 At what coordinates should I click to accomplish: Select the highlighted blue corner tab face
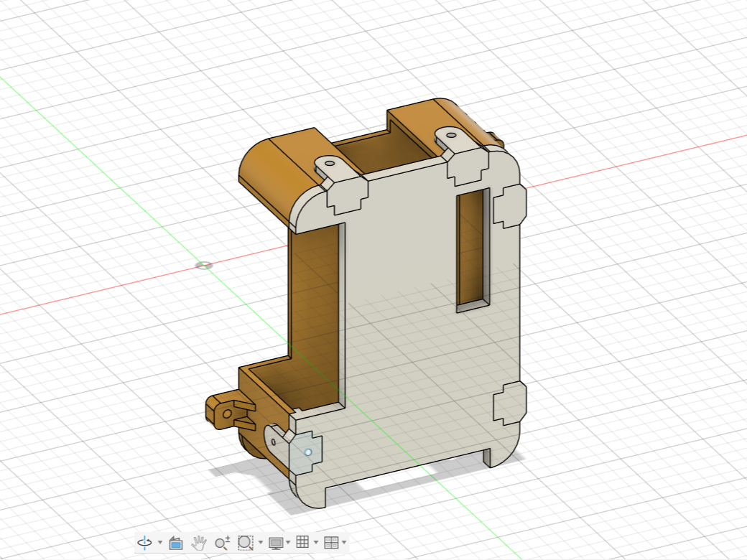305,453
